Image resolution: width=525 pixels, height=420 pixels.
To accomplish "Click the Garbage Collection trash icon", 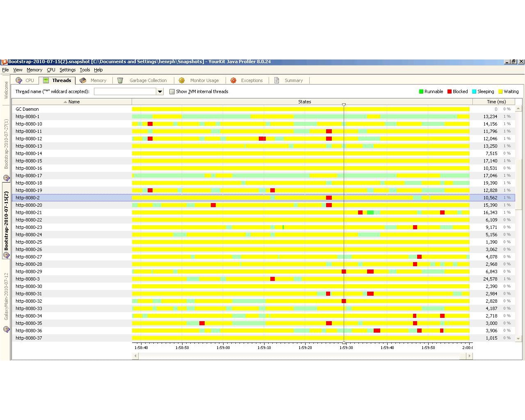I will tap(120, 80).
